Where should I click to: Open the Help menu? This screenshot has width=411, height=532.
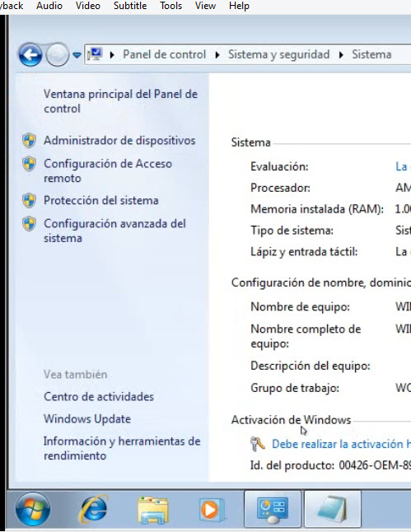239,6
